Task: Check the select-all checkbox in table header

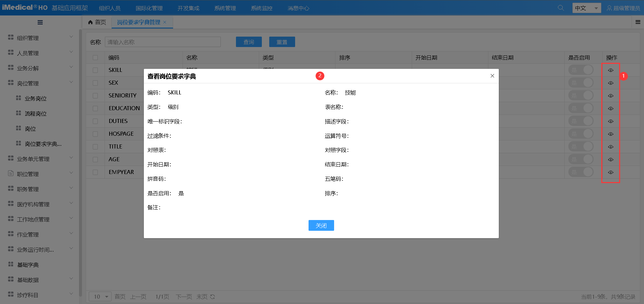Action: point(95,57)
